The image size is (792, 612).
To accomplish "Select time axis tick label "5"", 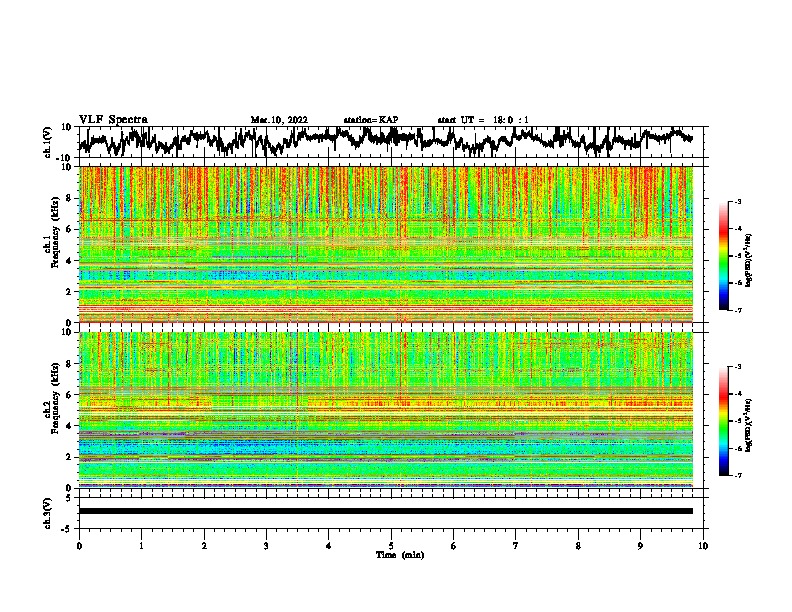I will (x=391, y=546).
